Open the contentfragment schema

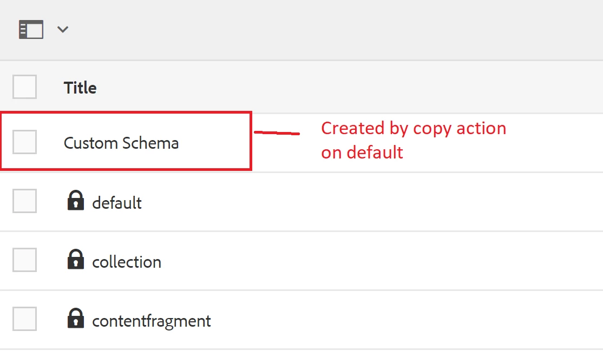pos(152,321)
